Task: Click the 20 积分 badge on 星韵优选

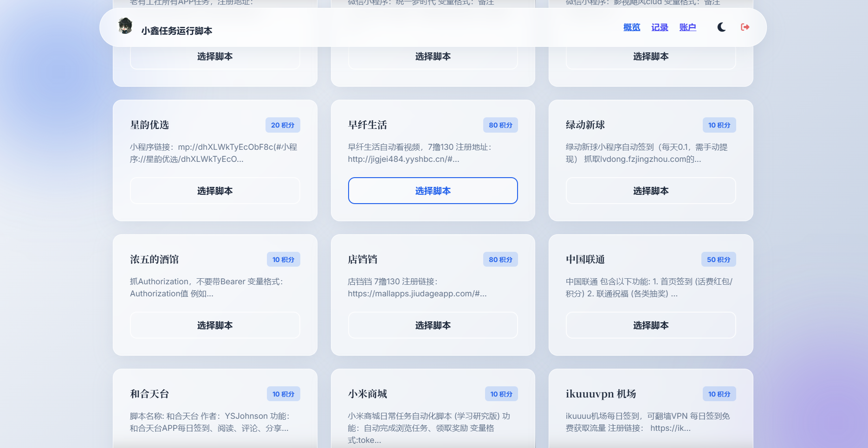Action: (x=283, y=125)
